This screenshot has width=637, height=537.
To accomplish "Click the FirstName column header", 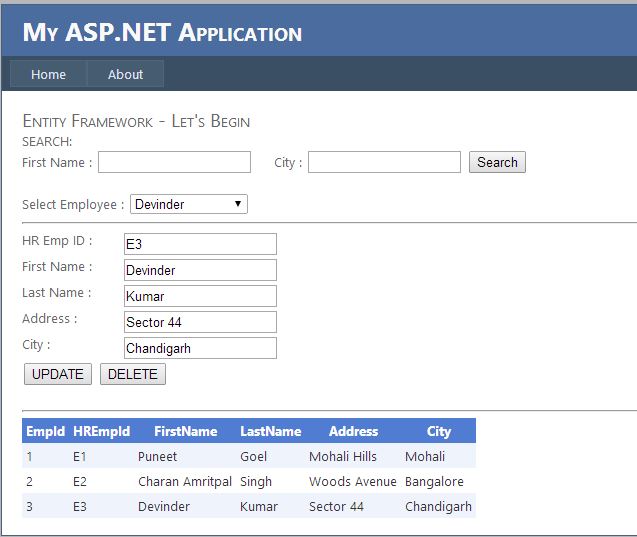I will (x=186, y=431).
